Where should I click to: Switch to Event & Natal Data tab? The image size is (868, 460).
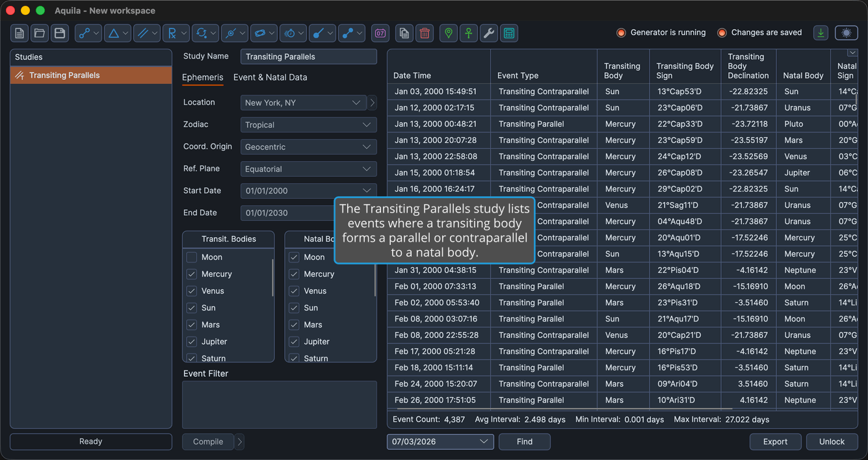(x=270, y=77)
